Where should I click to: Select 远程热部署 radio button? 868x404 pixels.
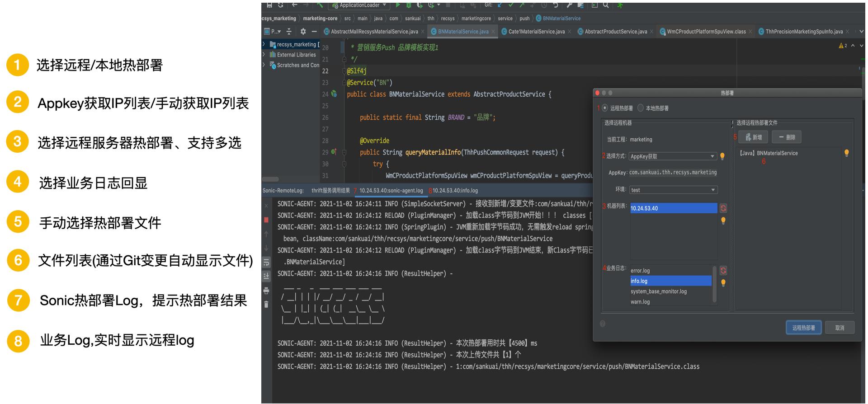click(605, 108)
